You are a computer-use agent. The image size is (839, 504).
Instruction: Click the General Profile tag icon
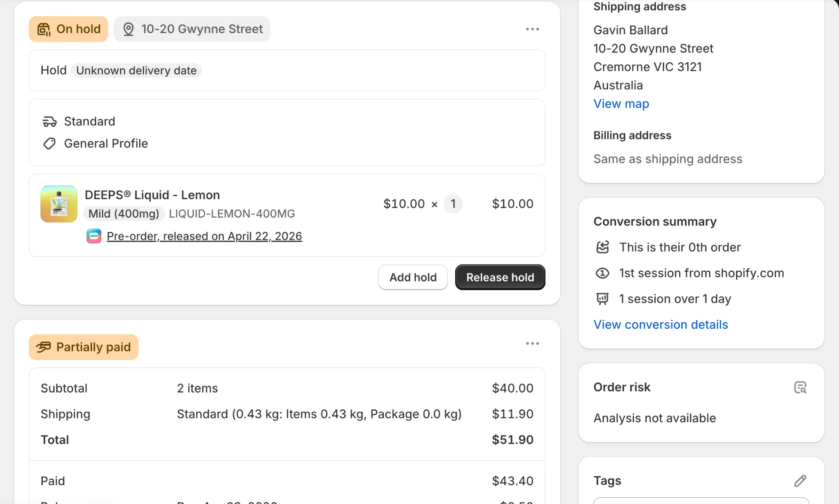tap(50, 144)
